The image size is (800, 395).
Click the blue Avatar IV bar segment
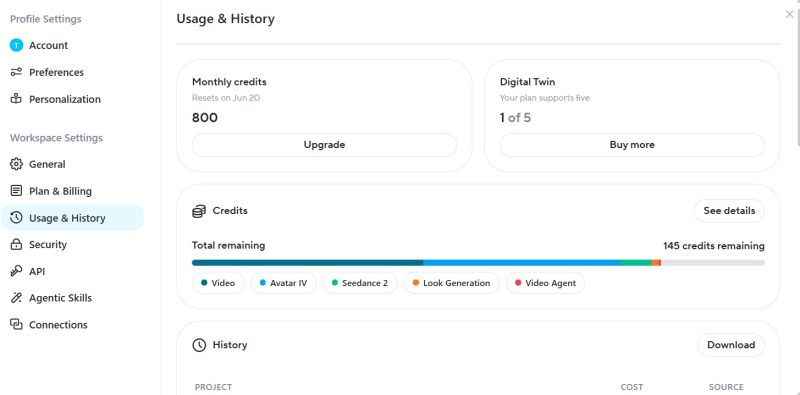pos(522,263)
